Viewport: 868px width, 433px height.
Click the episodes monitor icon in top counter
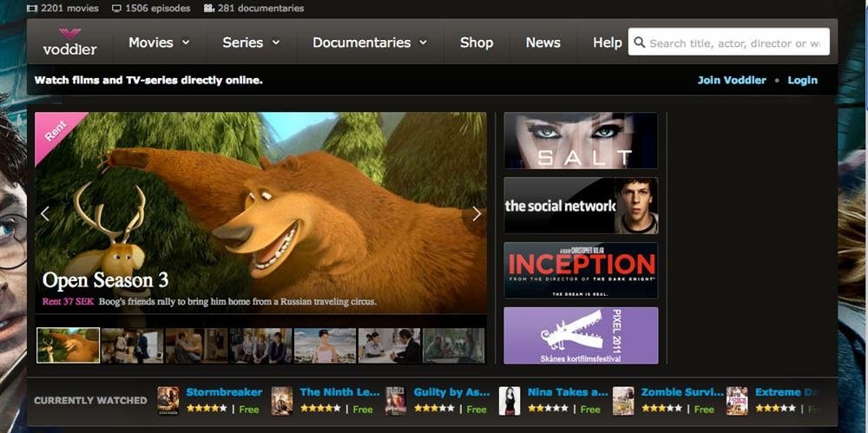pos(117,9)
